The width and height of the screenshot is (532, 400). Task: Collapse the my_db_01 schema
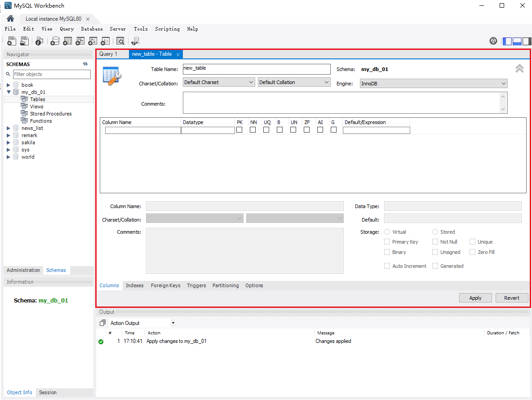point(9,92)
